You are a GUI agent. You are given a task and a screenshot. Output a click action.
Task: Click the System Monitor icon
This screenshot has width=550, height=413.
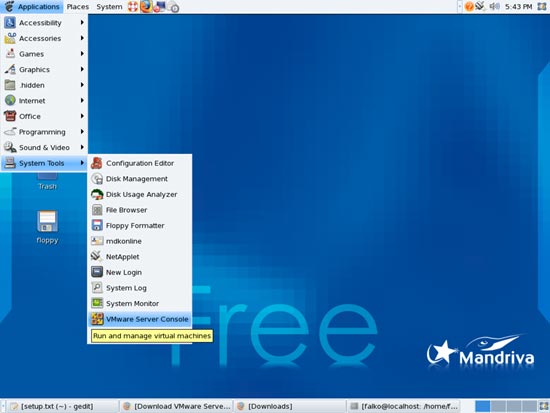(97, 303)
